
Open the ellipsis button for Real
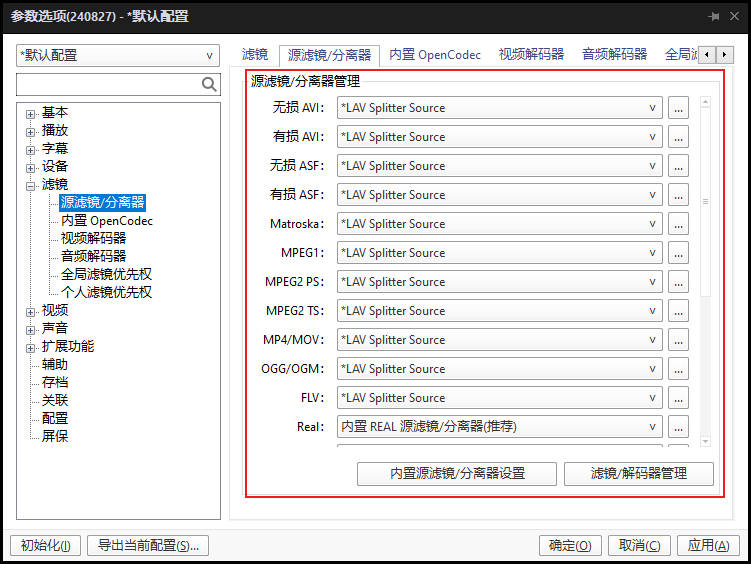678,427
